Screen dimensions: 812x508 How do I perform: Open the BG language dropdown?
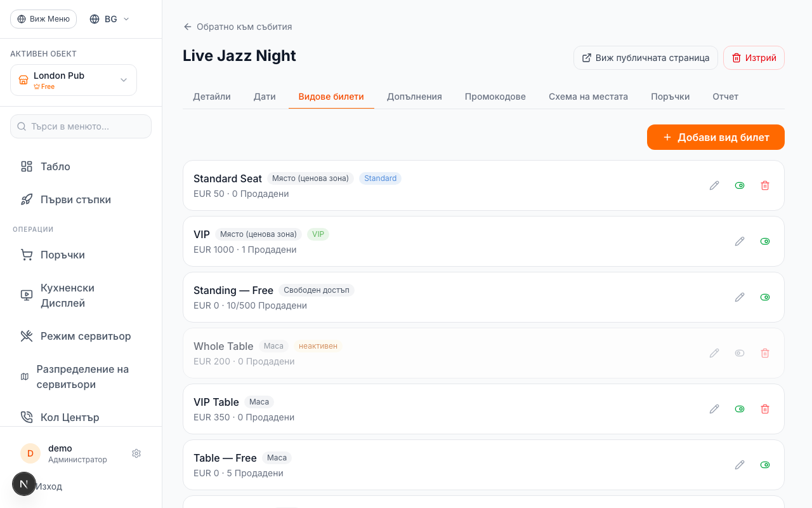pyautogui.click(x=110, y=19)
